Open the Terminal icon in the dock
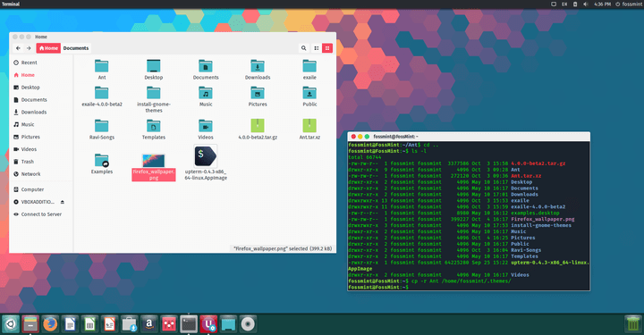644x335 pixels. 189,324
